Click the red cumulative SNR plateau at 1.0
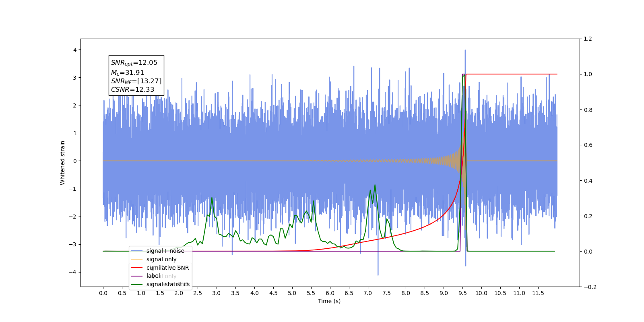This screenshot has height=322, width=644. coord(512,74)
